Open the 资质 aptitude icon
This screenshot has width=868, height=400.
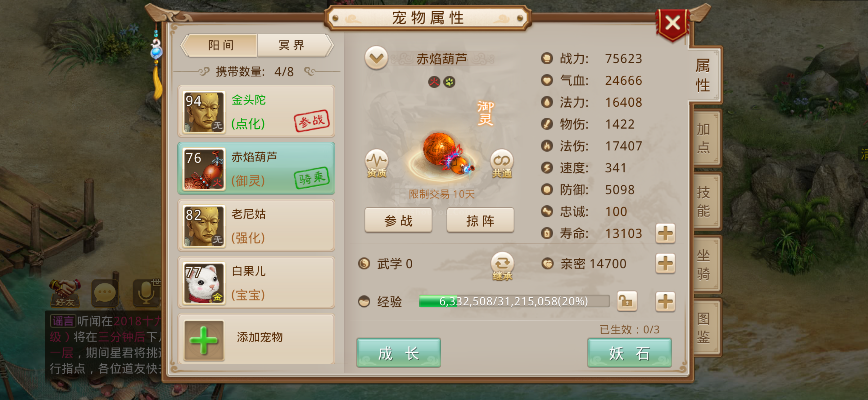tap(376, 164)
